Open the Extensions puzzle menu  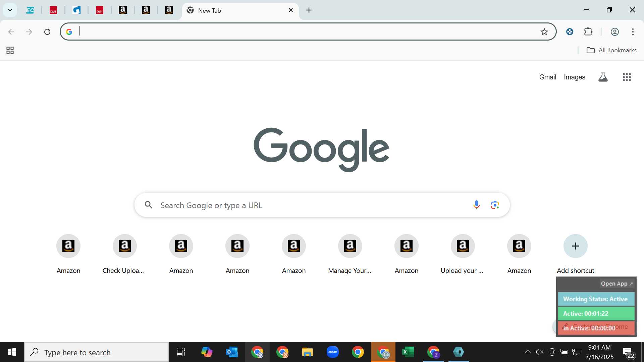[x=588, y=32]
